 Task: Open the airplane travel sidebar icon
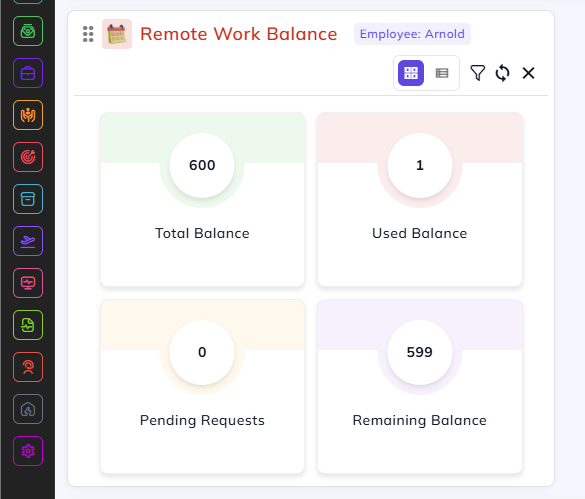[x=28, y=241]
